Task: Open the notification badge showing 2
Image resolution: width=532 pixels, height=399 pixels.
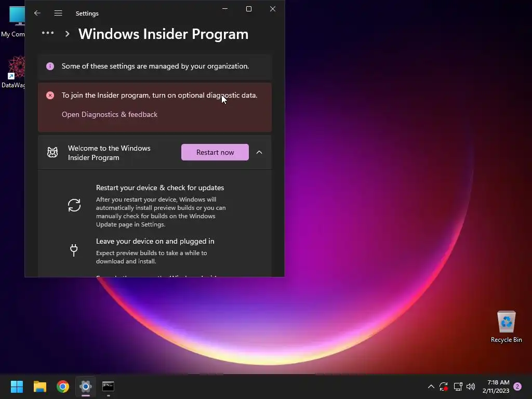Action: [517, 387]
